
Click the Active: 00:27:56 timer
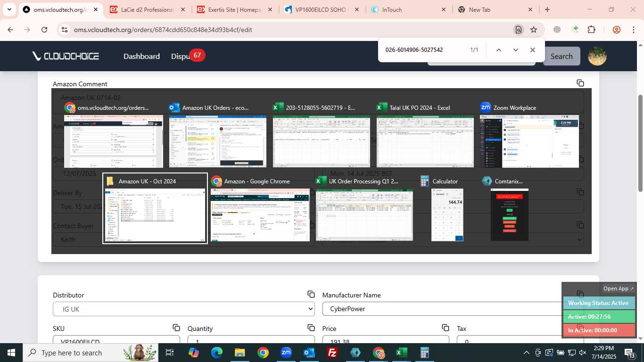(599, 317)
